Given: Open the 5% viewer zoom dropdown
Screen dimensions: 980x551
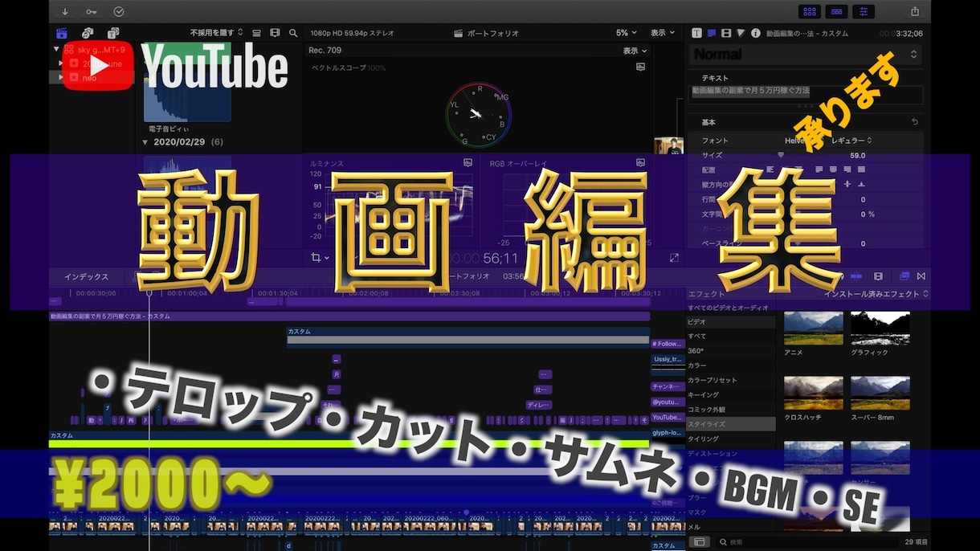Looking at the screenshot, I should [x=627, y=33].
